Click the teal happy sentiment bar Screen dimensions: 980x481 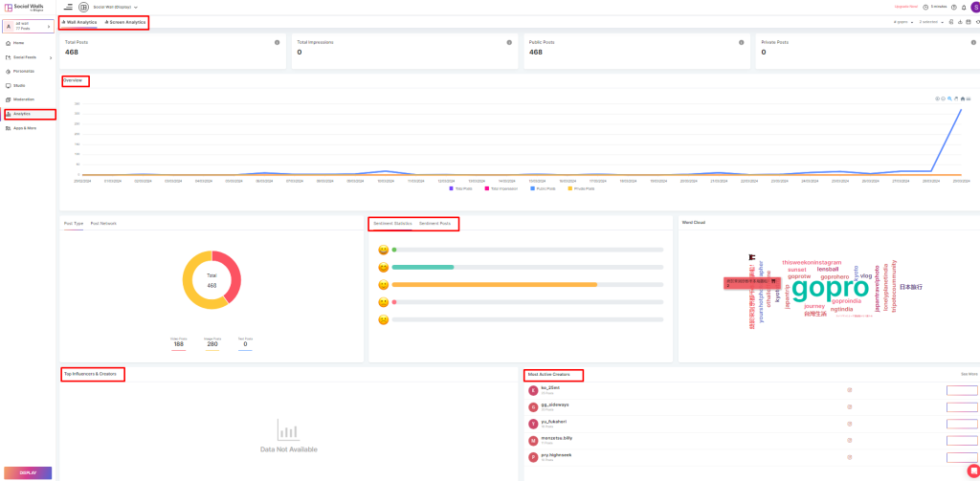click(422, 267)
